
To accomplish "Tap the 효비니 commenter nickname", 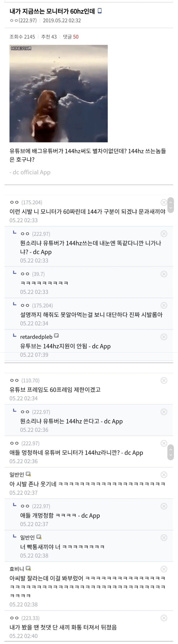I will point(17,569).
